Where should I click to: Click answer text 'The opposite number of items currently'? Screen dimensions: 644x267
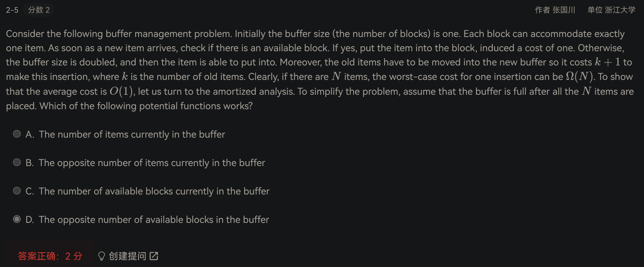[124, 163]
